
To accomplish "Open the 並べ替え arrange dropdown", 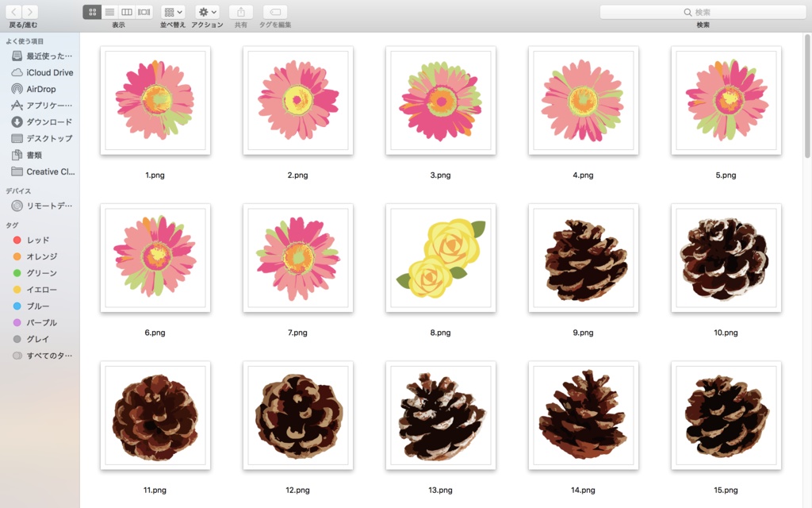I will tap(173, 12).
